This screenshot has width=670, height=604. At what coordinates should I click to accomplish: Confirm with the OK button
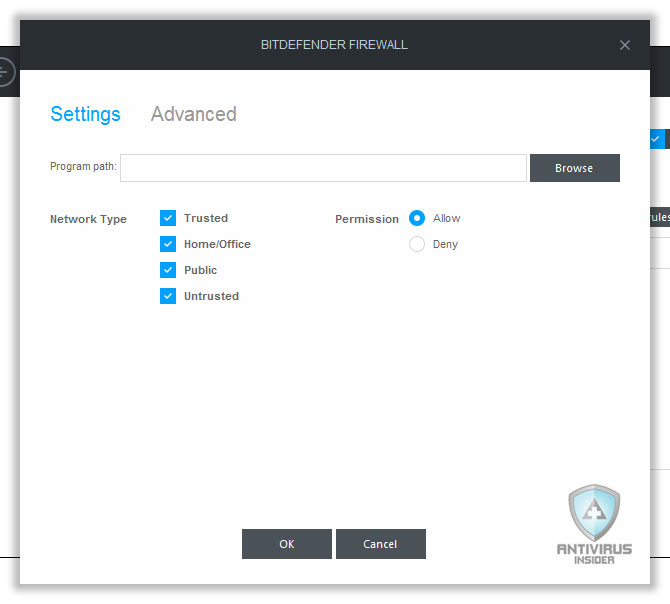click(x=287, y=544)
